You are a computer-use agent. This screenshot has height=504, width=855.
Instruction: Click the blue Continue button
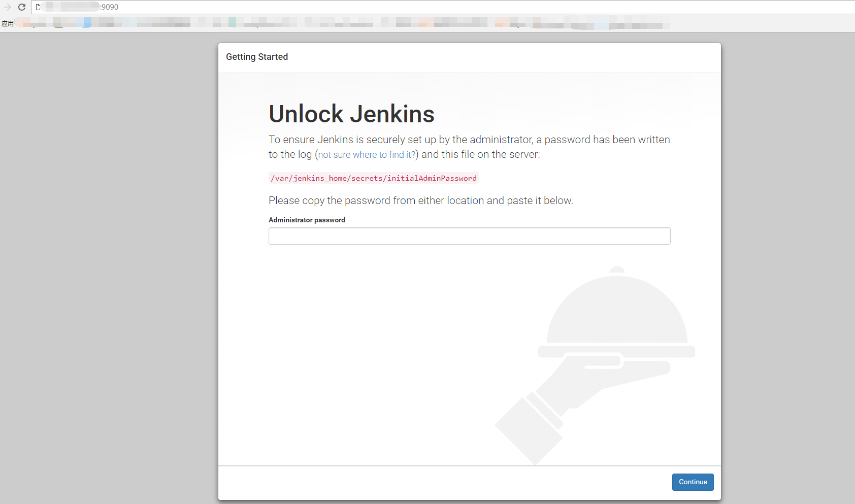[693, 482]
